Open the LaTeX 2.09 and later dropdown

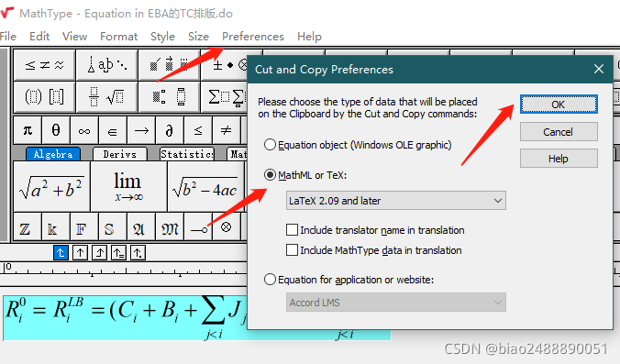tap(396, 201)
